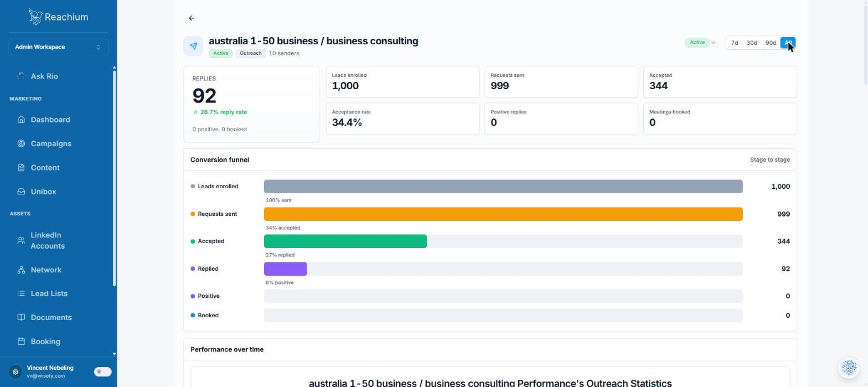Image resolution: width=868 pixels, height=387 pixels.
Task: Click the orange Requests sent funnel bar
Action: pos(503,214)
